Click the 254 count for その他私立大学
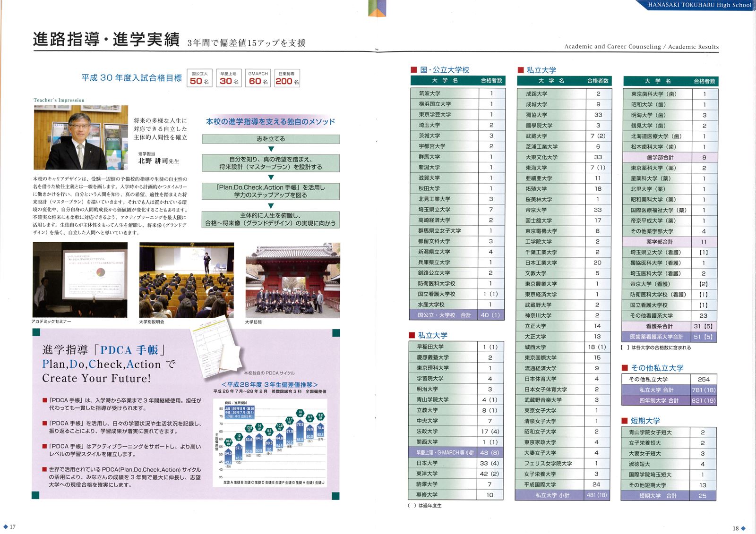This screenshot has width=756, height=534. tap(704, 379)
